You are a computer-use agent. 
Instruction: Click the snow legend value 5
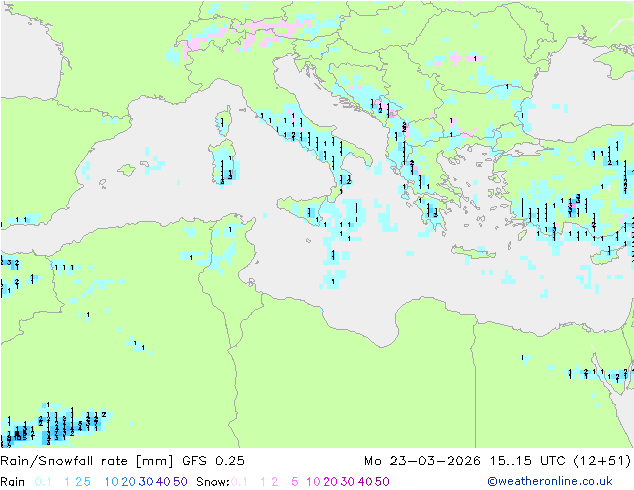[x=295, y=482]
